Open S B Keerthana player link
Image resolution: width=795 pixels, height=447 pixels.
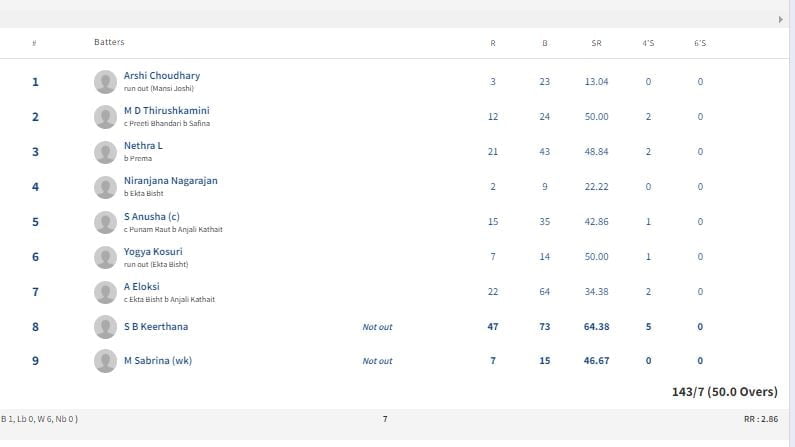155,327
